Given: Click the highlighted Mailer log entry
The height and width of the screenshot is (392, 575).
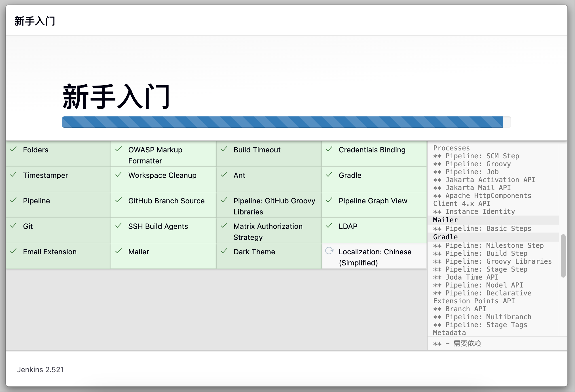Looking at the screenshot, I should click(x=445, y=220).
